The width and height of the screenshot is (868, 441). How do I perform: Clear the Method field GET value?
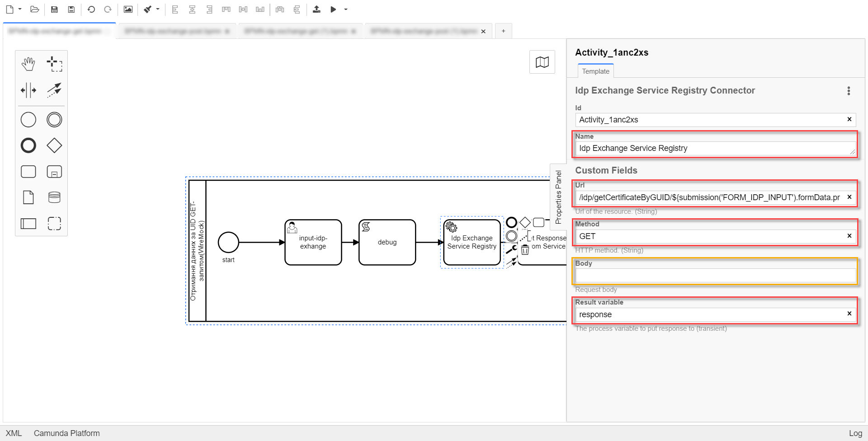click(849, 236)
